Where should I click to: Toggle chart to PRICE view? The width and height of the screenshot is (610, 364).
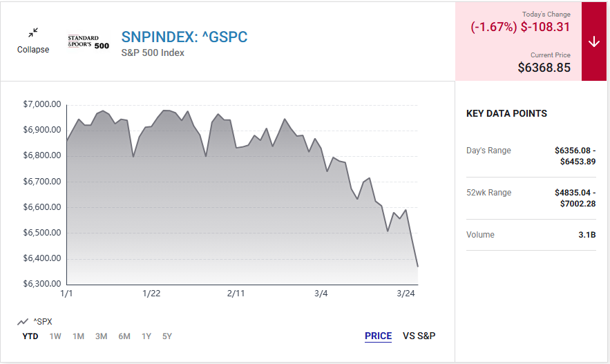coord(378,336)
